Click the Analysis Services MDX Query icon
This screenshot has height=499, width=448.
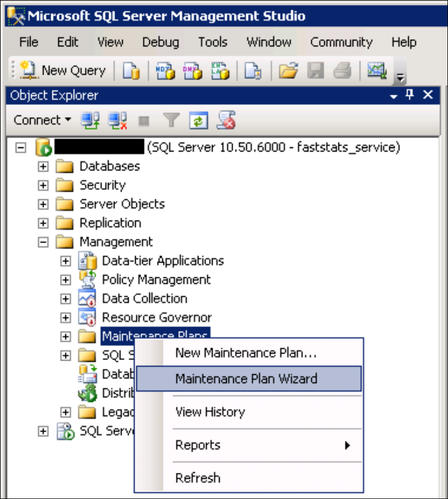tap(165, 70)
